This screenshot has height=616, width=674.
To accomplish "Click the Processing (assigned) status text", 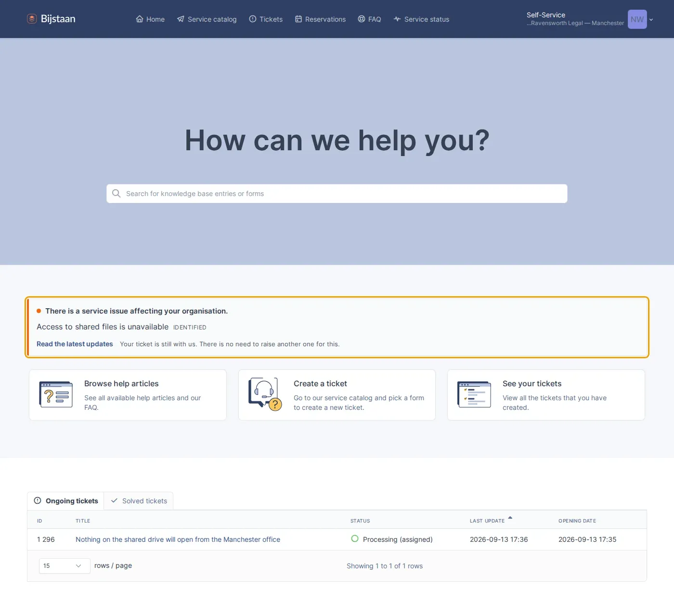I will click(398, 539).
